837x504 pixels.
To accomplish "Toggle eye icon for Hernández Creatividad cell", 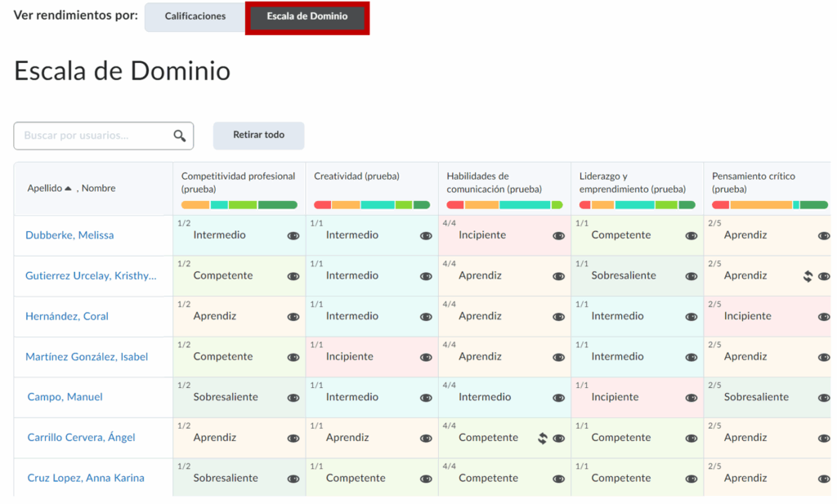I will (x=426, y=317).
